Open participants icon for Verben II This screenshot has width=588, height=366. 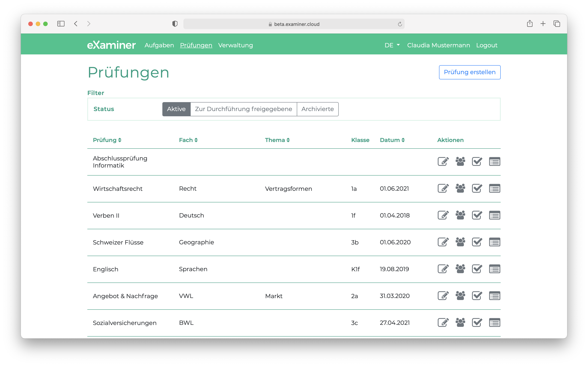(460, 215)
